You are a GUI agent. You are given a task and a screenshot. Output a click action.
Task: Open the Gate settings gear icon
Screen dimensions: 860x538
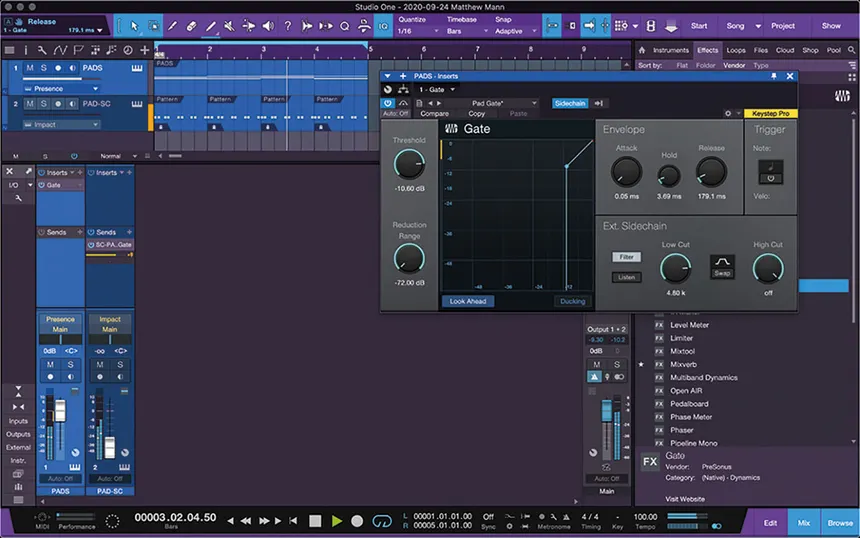[728, 114]
